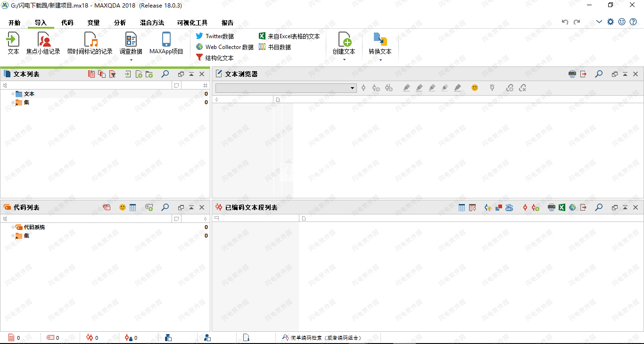Click emoticon icon in 代码列表 header
The width and height of the screenshot is (644, 344).
pyautogui.click(x=123, y=207)
